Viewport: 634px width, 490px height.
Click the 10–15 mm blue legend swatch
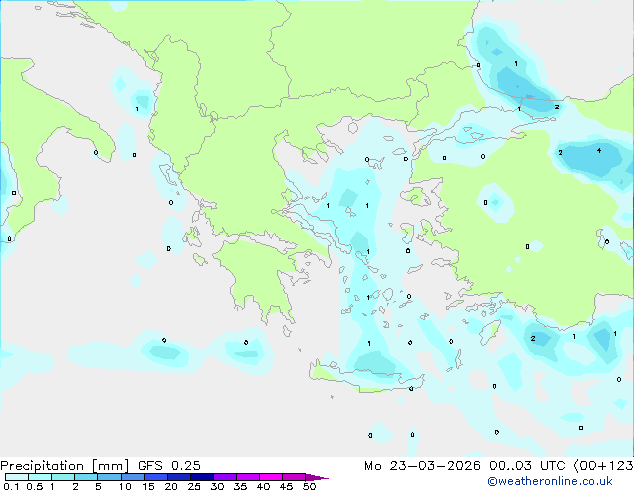click(x=132, y=477)
